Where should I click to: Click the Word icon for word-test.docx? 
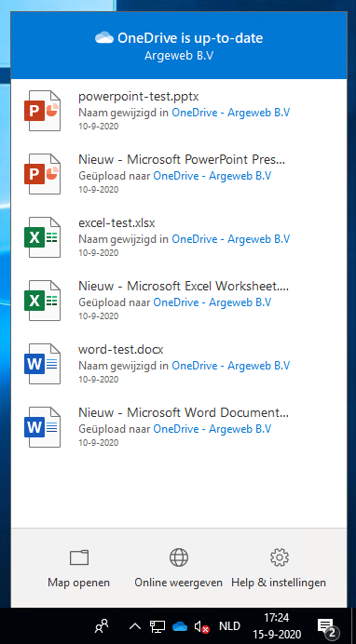(42, 364)
